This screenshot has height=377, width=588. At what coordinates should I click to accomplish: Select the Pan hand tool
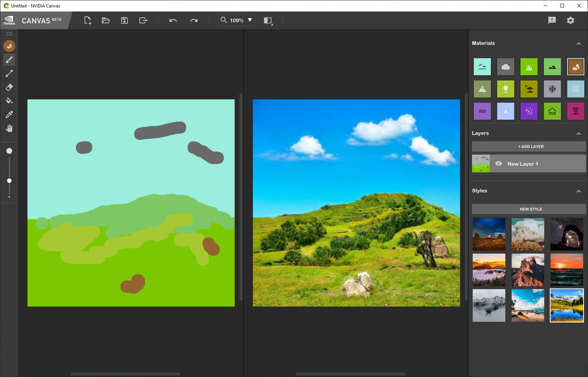(x=9, y=128)
